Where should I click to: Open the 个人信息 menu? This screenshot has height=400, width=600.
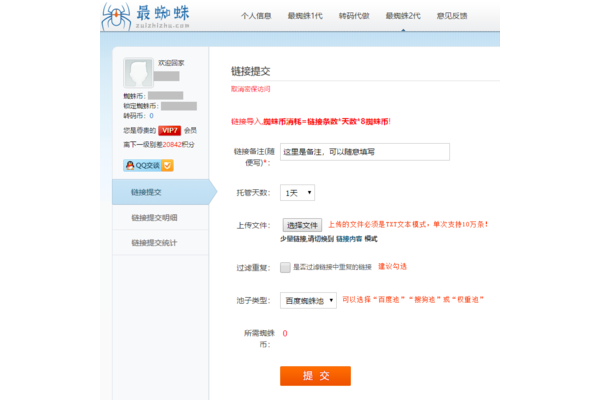click(x=256, y=17)
